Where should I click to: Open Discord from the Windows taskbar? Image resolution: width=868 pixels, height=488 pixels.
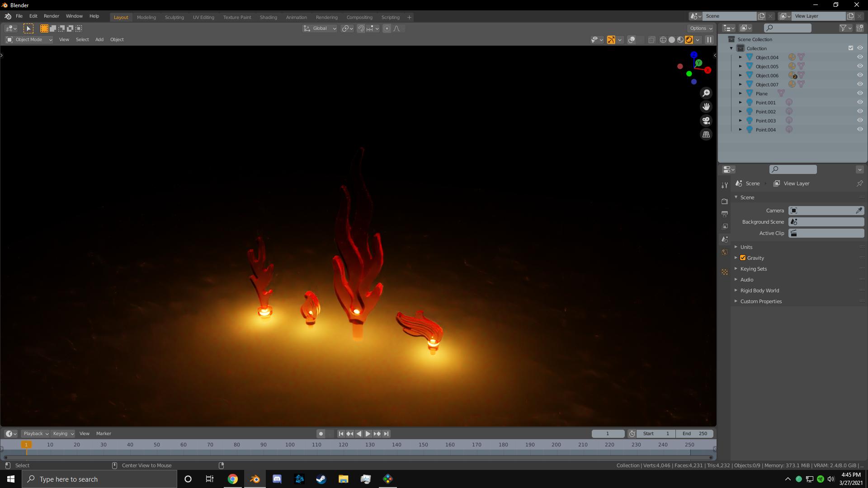(x=277, y=479)
